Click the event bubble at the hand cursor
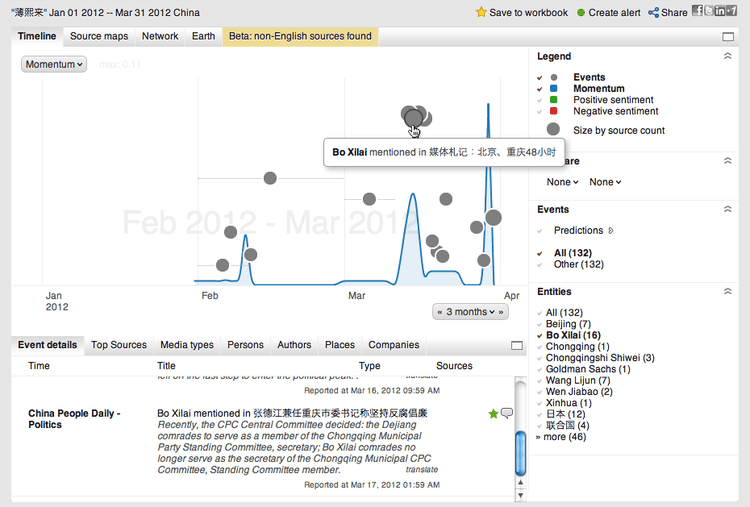750x507 pixels. [413, 118]
